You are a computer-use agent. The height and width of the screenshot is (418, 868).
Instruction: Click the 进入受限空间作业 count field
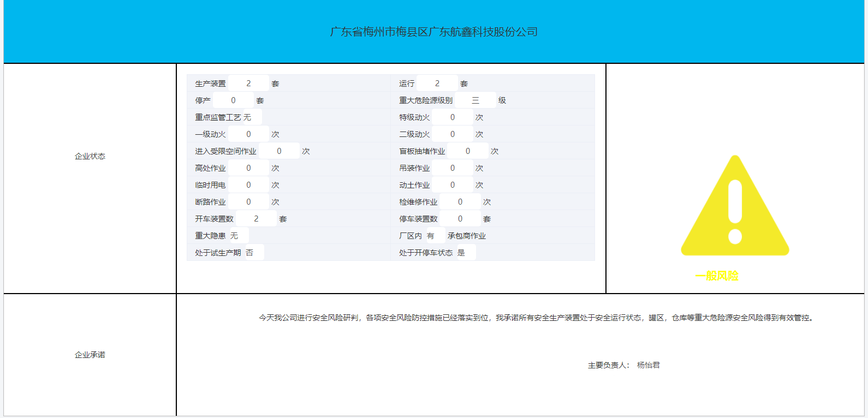pos(279,151)
